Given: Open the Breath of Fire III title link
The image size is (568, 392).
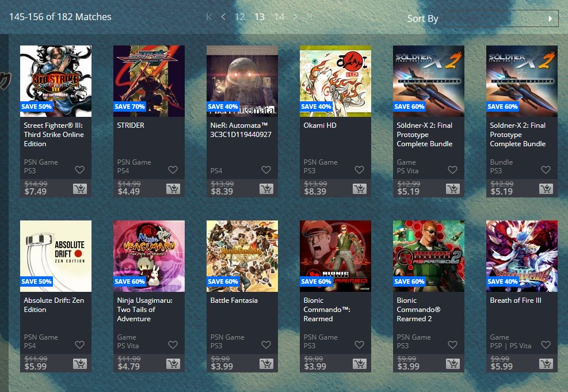Looking at the screenshot, I should coord(516,300).
